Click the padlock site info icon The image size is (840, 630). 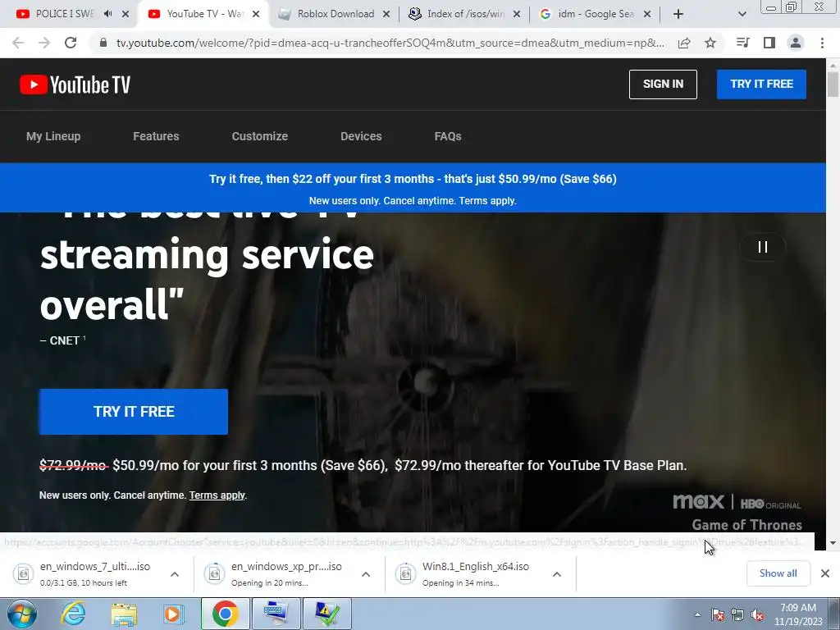(x=103, y=43)
